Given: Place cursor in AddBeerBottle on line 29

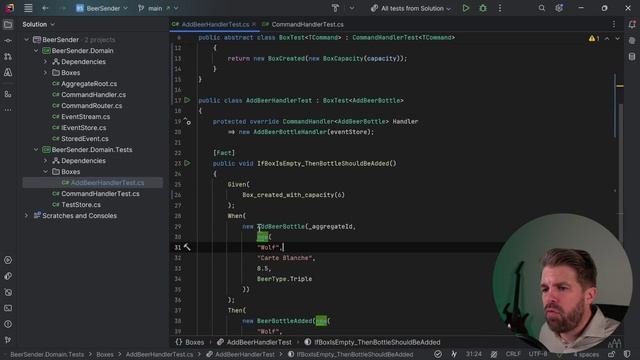Looking at the screenshot, I should [281, 227].
